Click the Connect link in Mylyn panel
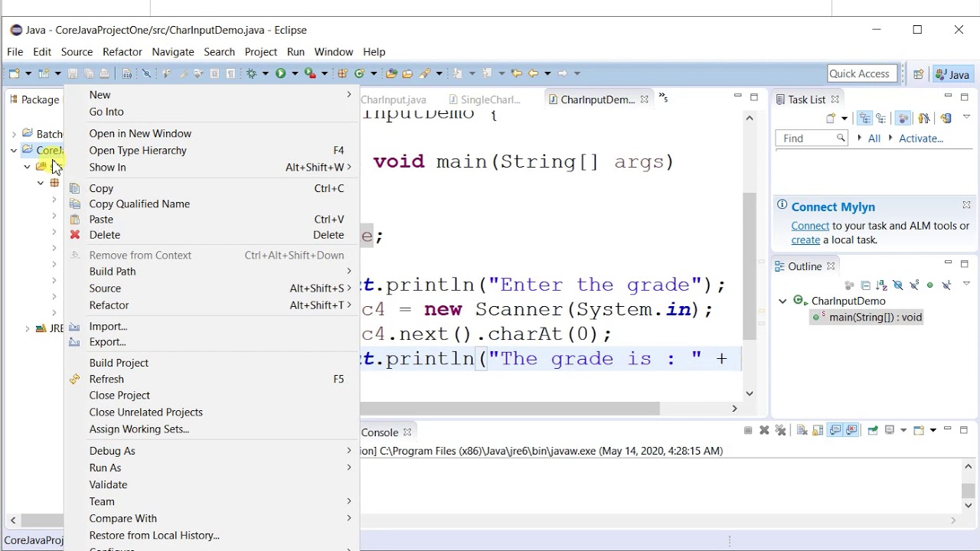Viewport: 980px width, 551px height. 810,226
